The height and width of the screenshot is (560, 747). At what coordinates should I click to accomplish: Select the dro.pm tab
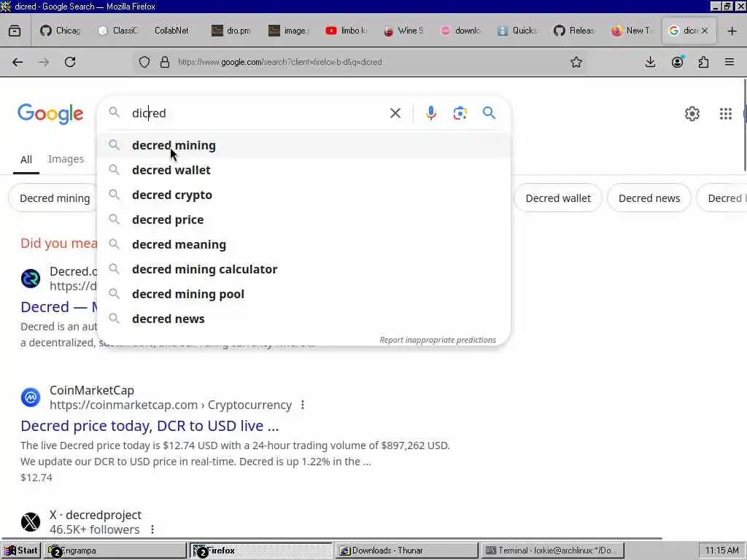231,31
